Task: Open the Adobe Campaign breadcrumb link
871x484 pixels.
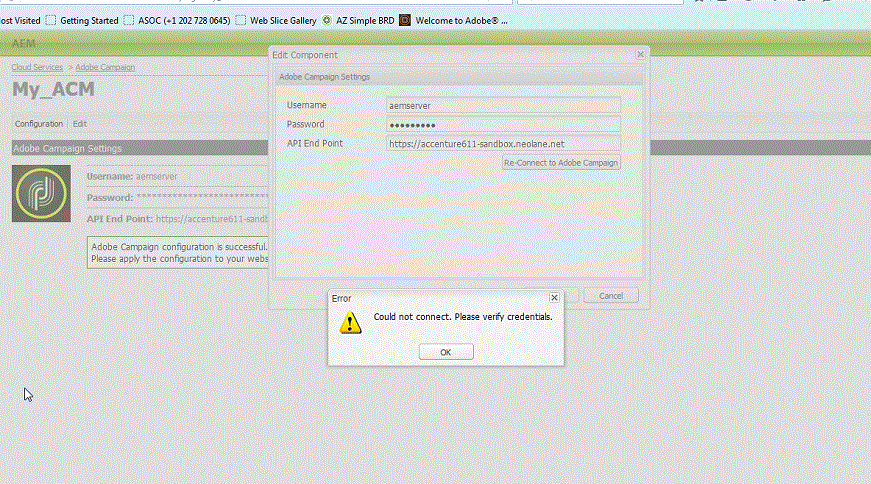Action: click(x=105, y=67)
